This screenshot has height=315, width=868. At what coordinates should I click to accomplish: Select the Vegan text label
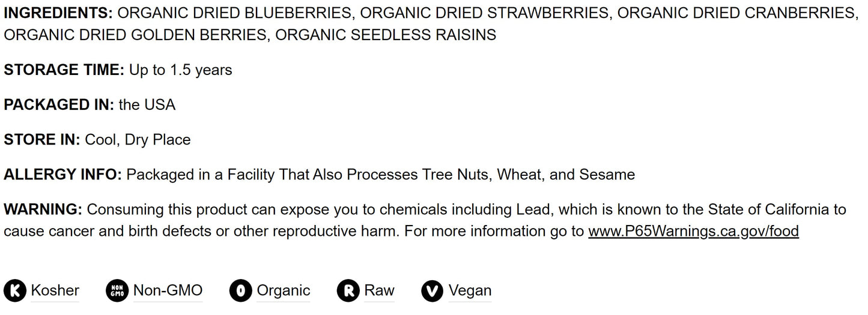[x=470, y=291]
